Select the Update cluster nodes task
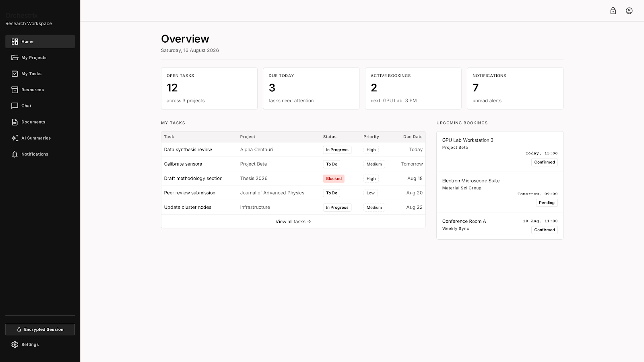The width and height of the screenshot is (644, 362). pos(188,208)
